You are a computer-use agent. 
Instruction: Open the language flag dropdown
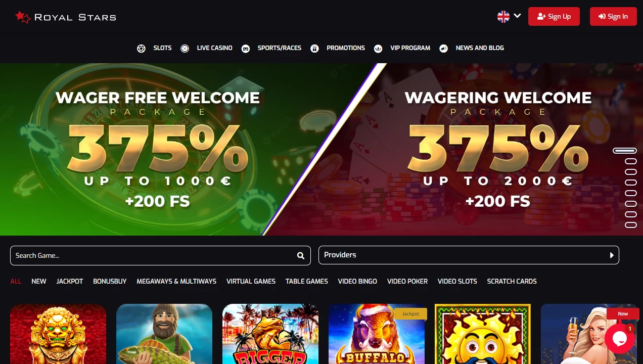[x=509, y=16]
